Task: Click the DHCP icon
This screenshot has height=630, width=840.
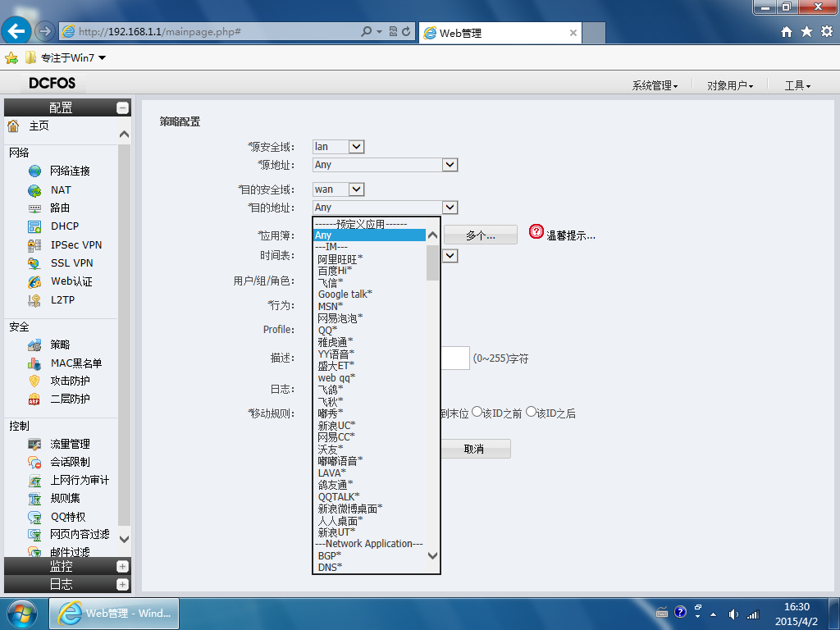Action: pyautogui.click(x=34, y=226)
